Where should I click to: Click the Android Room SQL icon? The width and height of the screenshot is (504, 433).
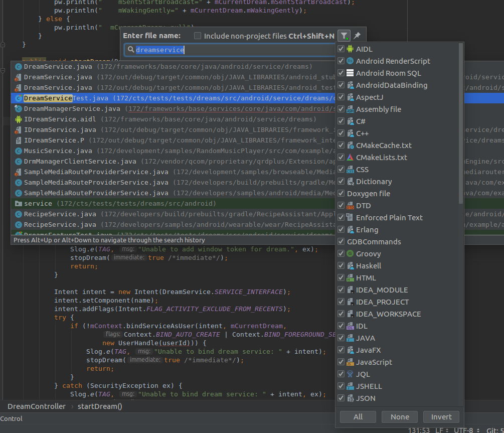pos(350,73)
